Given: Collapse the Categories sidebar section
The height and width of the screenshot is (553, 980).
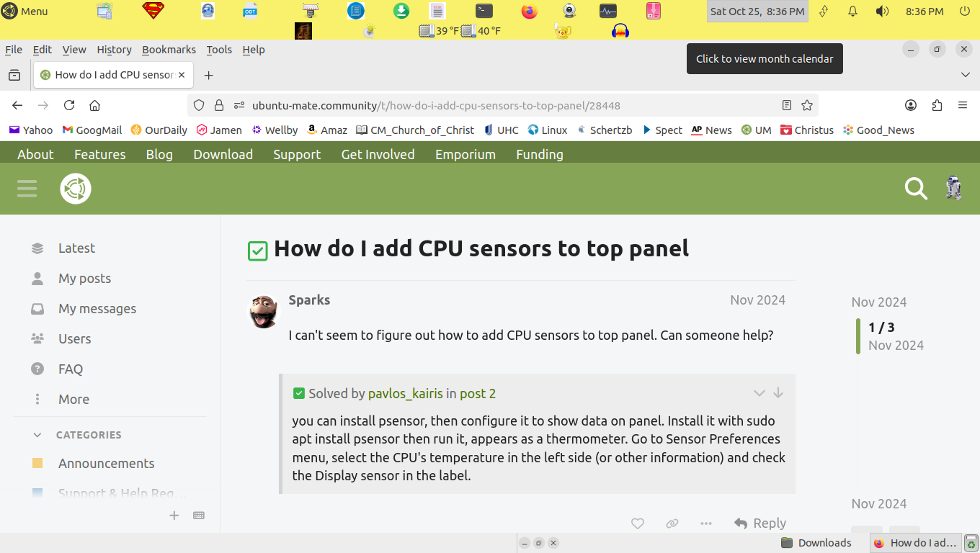Looking at the screenshot, I should 37,435.
